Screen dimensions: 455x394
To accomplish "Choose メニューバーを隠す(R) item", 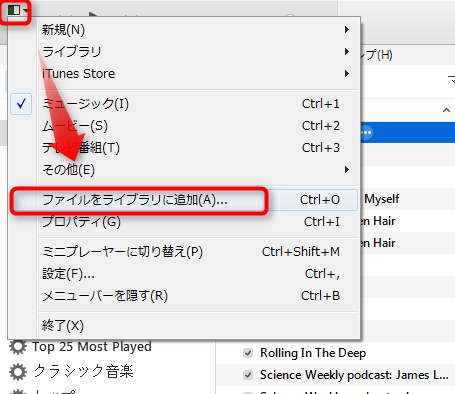I will [198, 296].
